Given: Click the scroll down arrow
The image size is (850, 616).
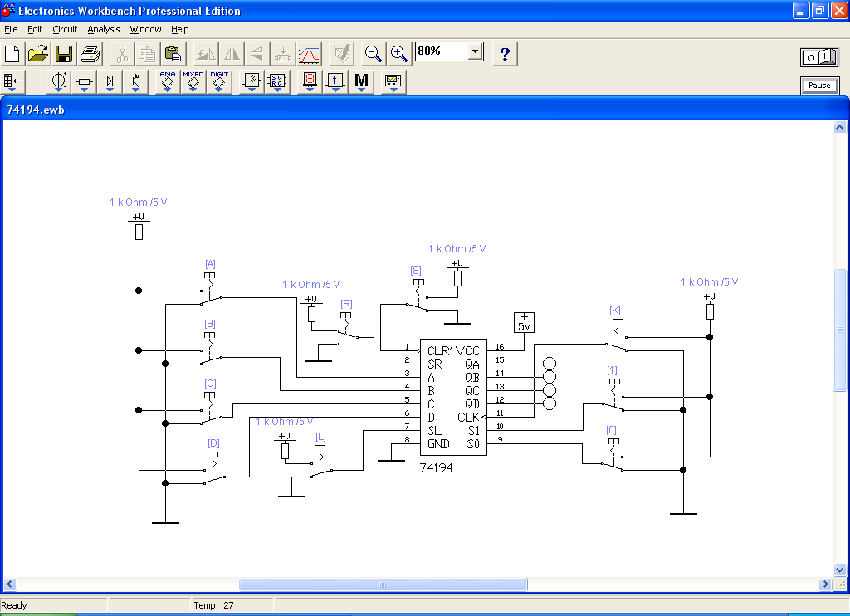Looking at the screenshot, I should 840,570.
